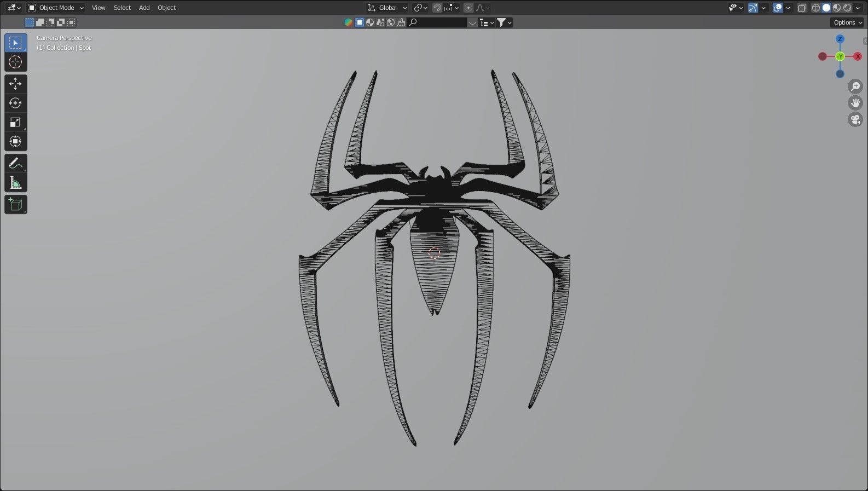868x491 pixels.
Task: Switch viewport shading to material preview
Action: coord(837,8)
